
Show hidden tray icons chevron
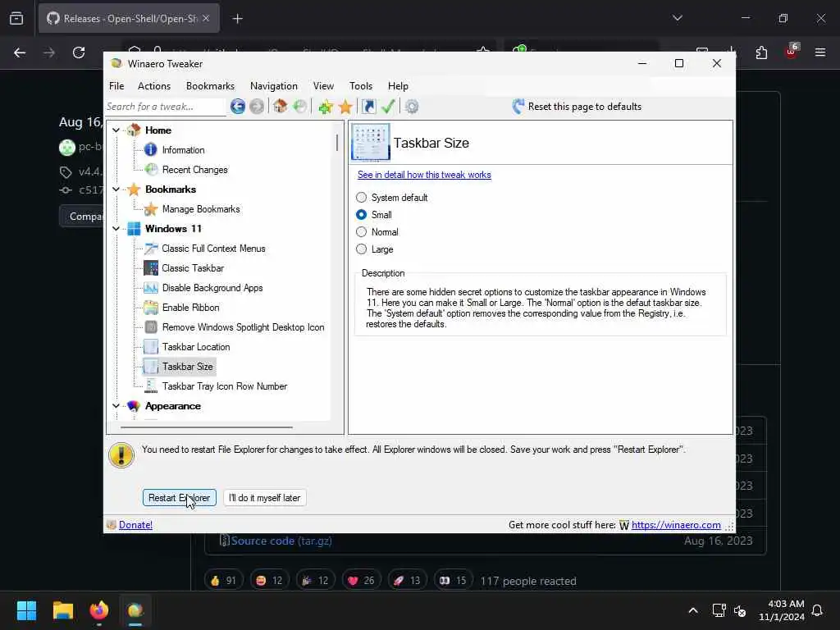pos(692,610)
